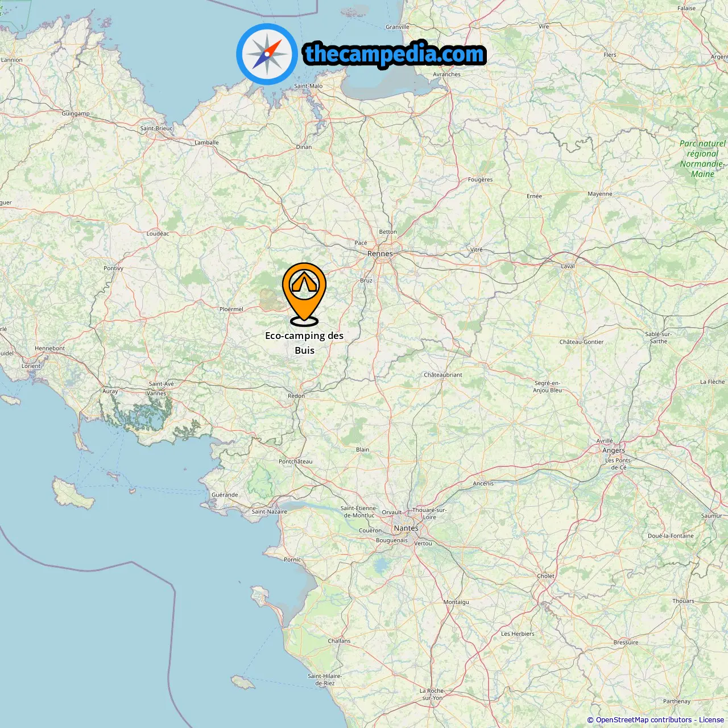Click the Saint-Nazaire town label
The width and height of the screenshot is (728, 728).
[270, 512]
